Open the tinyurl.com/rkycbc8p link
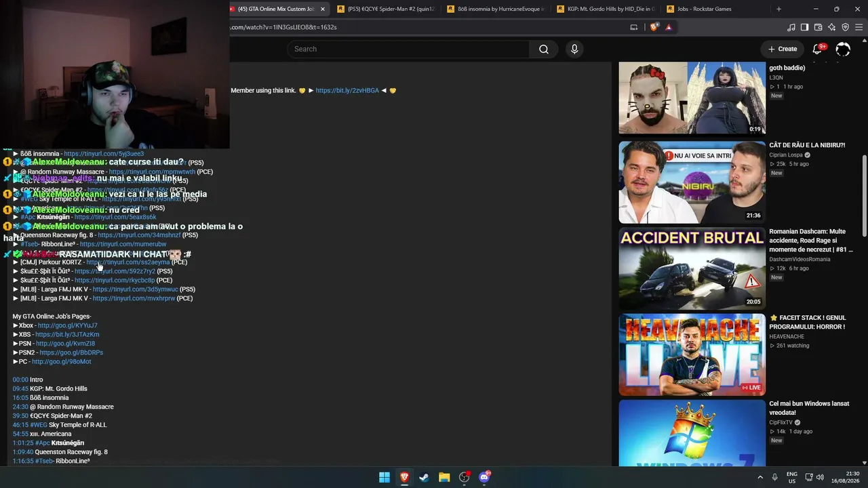 pyautogui.click(x=115, y=280)
